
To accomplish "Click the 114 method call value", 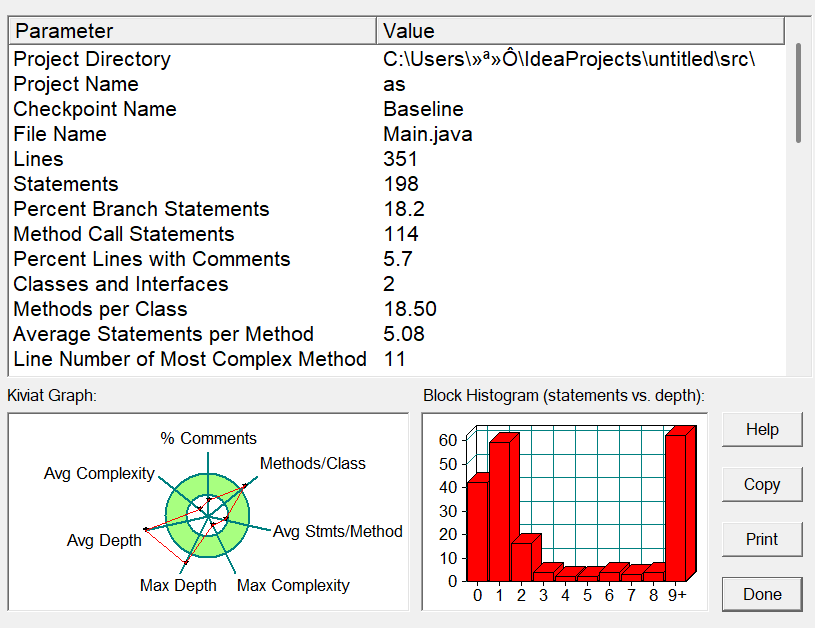I will tap(401, 234).
